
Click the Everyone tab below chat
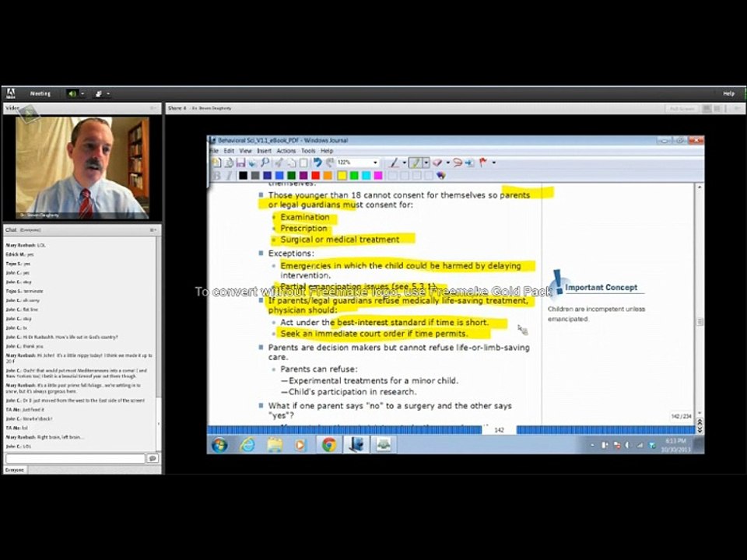coord(15,470)
